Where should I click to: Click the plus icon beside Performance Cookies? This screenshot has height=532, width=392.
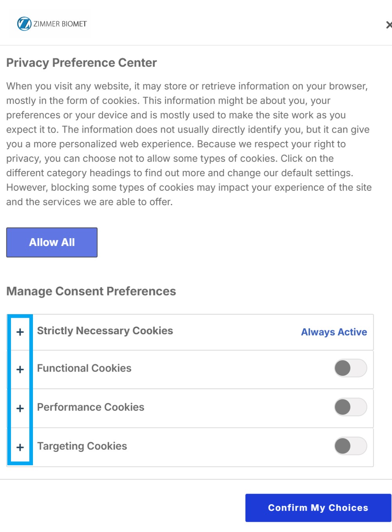click(x=20, y=408)
